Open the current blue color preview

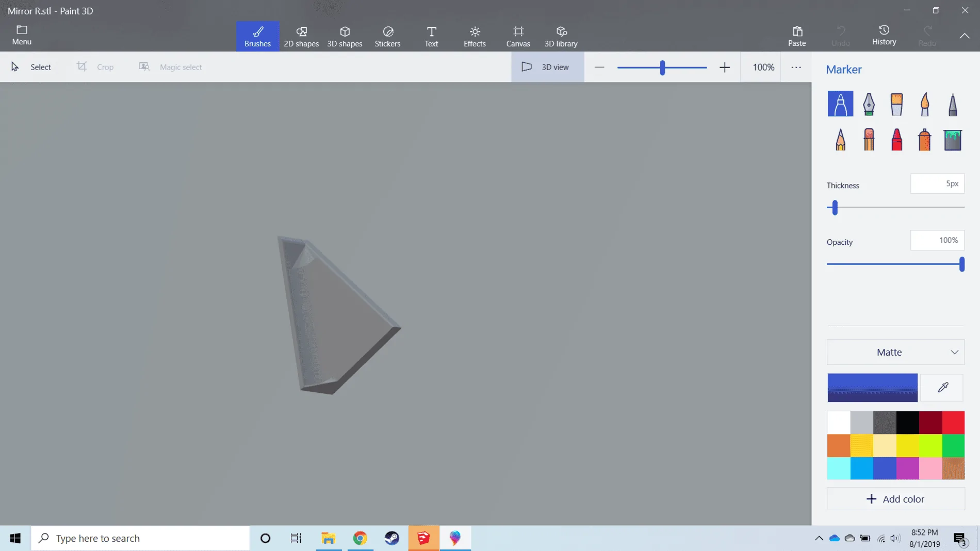pos(872,388)
